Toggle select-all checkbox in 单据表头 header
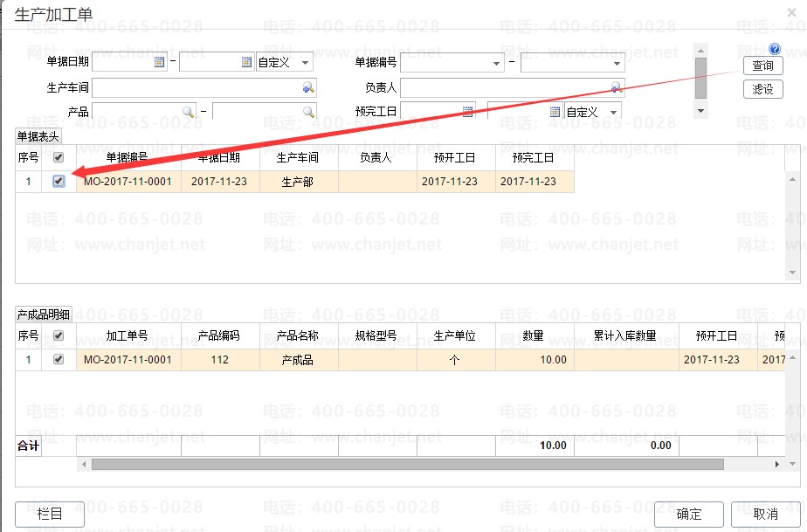807x532 pixels. [x=59, y=157]
